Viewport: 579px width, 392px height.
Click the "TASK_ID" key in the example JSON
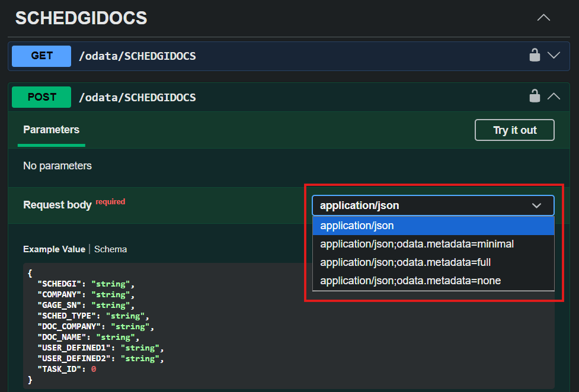[59, 369]
